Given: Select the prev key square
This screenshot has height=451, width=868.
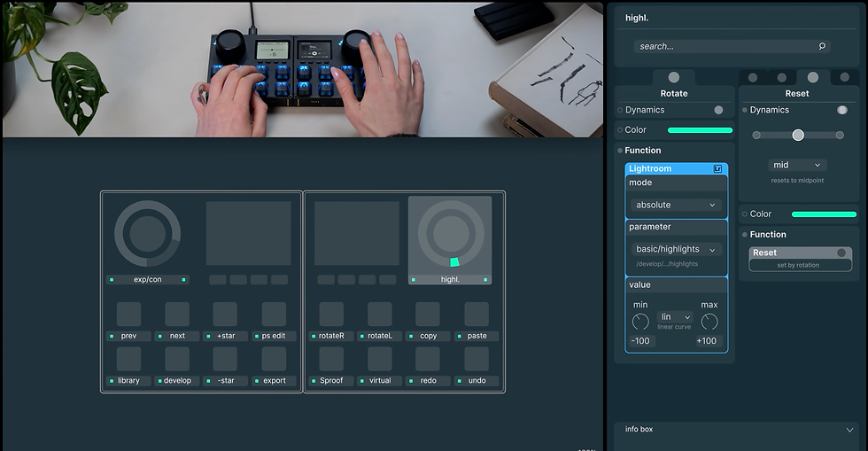Looking at the screenshot, I should pos(128,315).
